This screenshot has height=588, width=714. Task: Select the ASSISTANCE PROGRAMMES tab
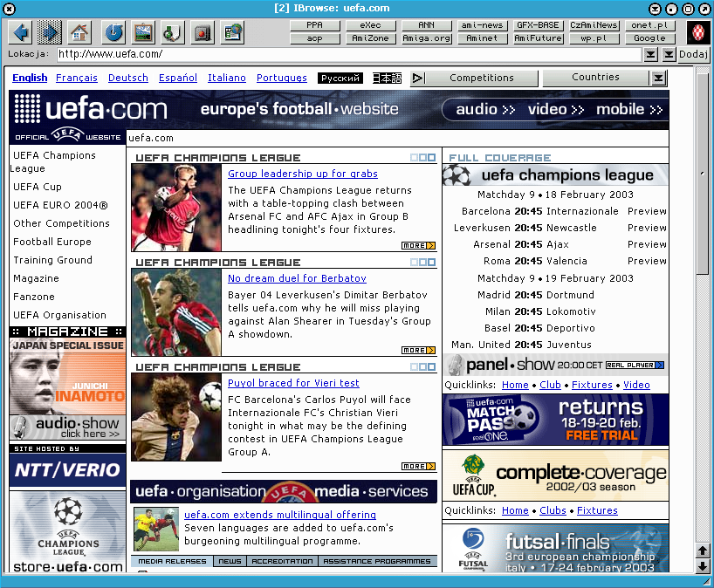tap(377, 561)
